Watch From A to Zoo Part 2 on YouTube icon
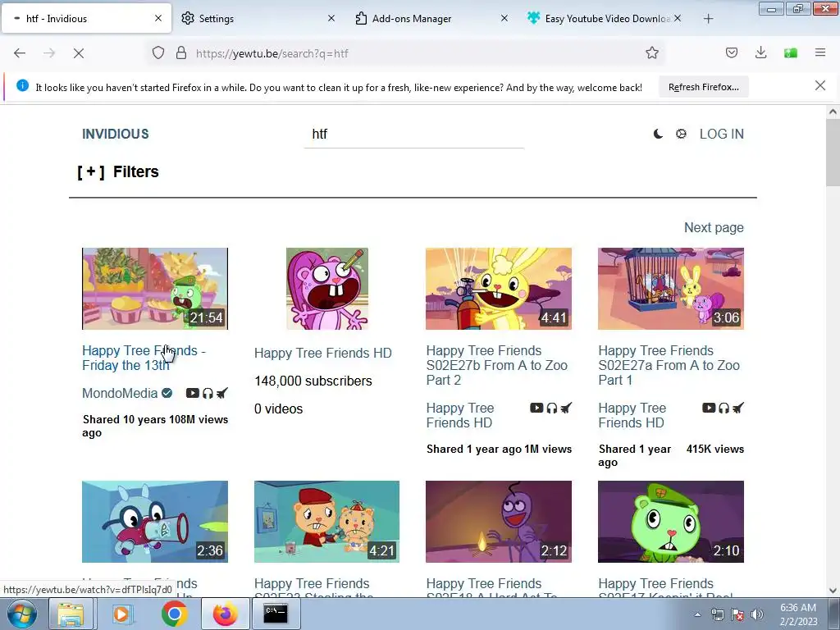 pos(536,409)
